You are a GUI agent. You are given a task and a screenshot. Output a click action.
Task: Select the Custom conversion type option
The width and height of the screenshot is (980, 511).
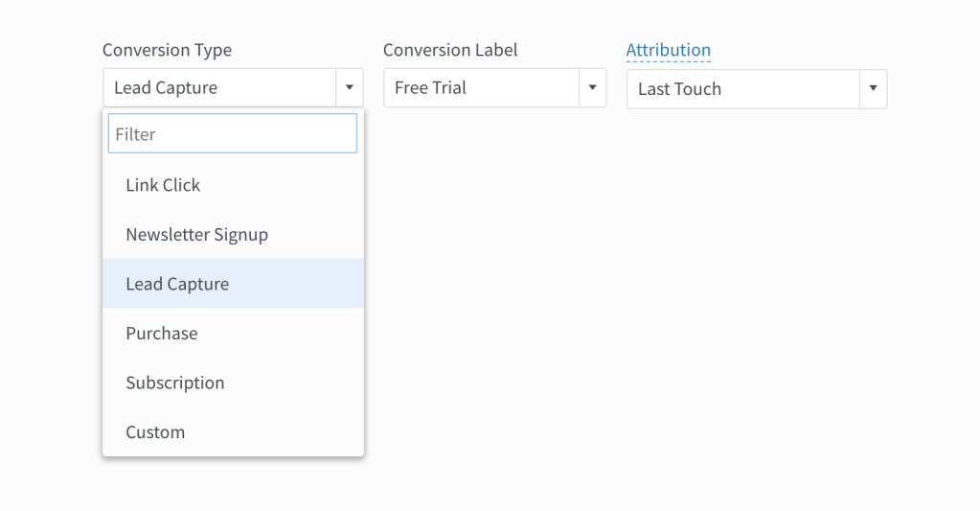coord(155,432)
